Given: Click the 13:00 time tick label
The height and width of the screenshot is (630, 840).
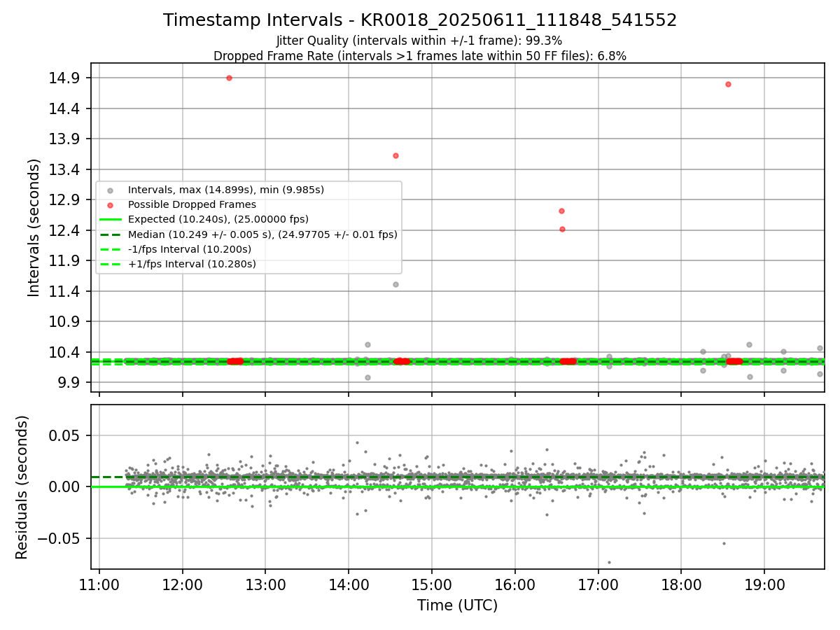Looking at the screenshot, I should [265, 584].
